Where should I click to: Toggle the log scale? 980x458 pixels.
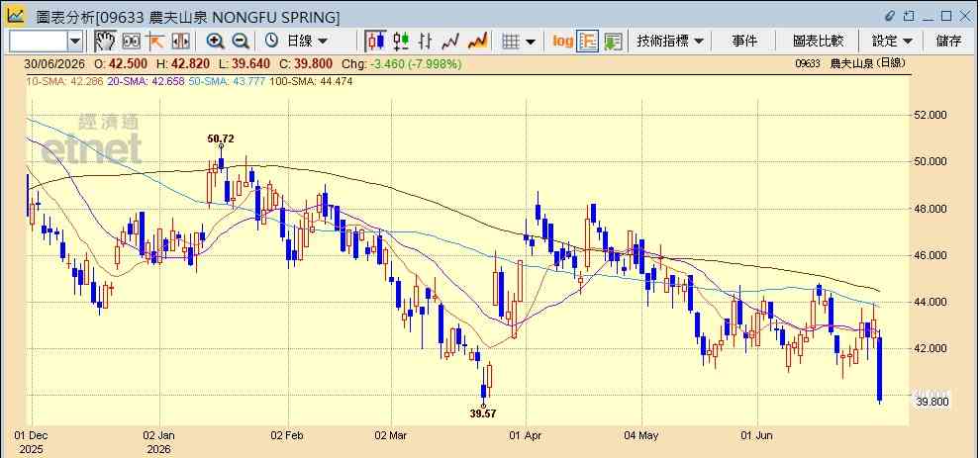tap(562, 42)
